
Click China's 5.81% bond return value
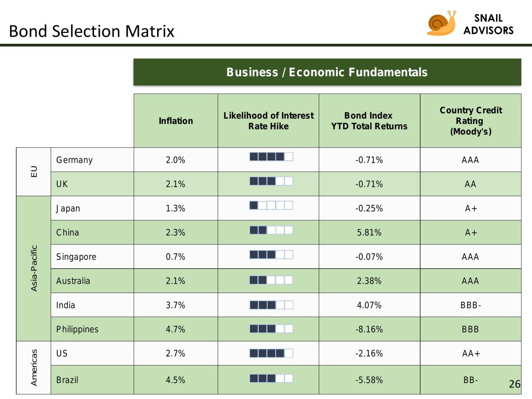click(x=369, y=232)
